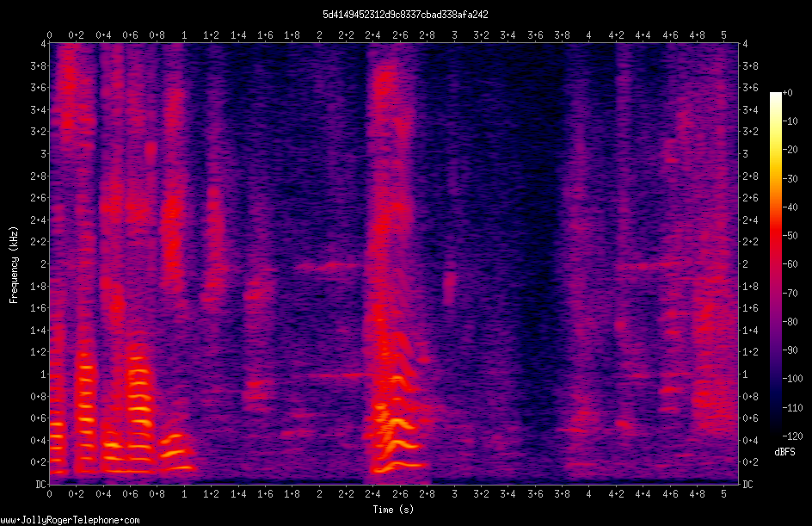The width and height of the screenshot is (812, 526).
Task: Click the "-40" color scale label
Action: [x=790, y=207]
